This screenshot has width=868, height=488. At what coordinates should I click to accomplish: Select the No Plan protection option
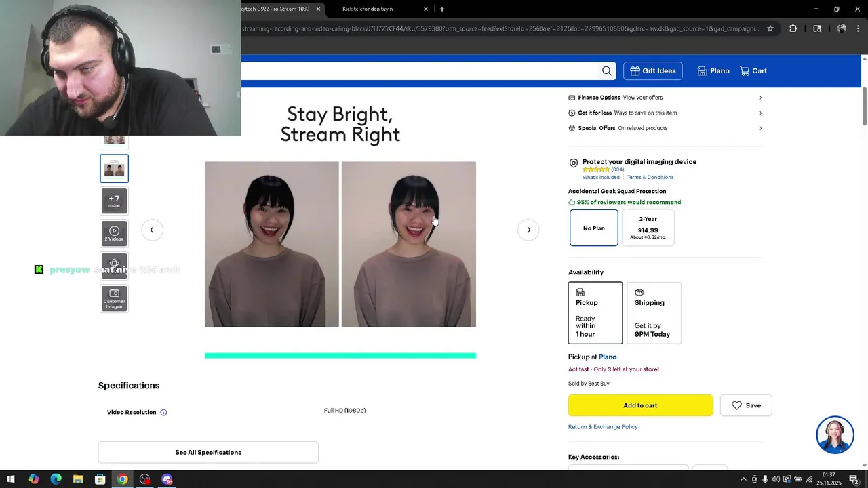pos(594,228)
